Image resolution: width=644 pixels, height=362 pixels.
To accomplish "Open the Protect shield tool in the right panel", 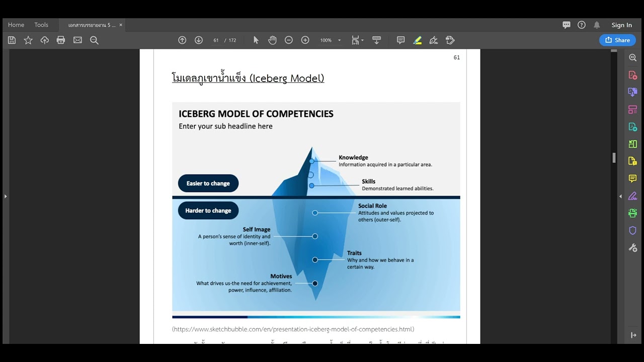I will tap(633, 230).
